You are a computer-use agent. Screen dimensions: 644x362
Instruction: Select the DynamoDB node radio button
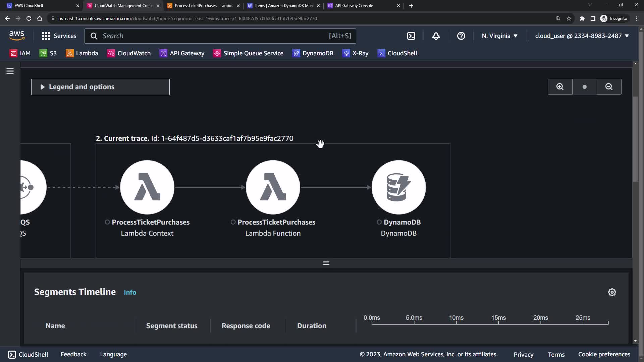click(x=379, y=222)
